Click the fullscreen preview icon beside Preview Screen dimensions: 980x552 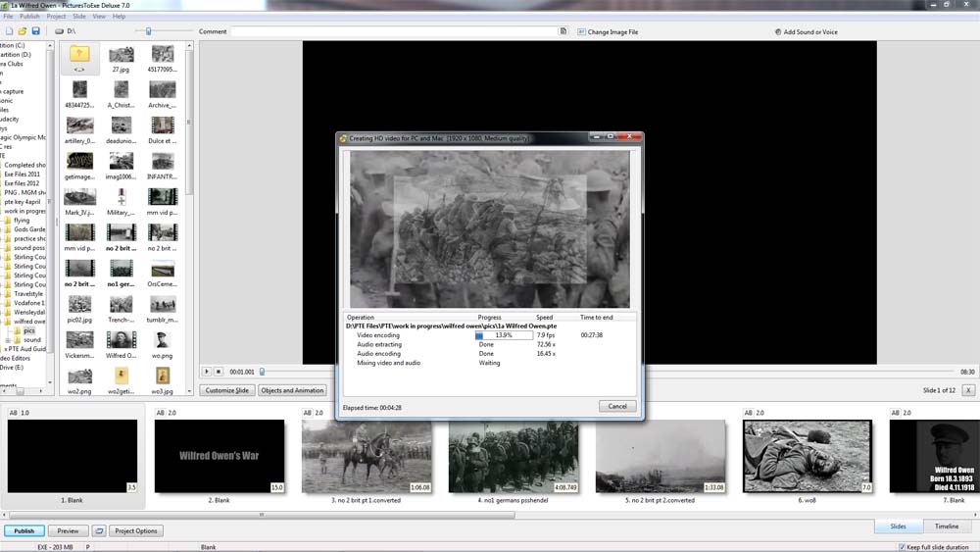[x=99, y=530]
